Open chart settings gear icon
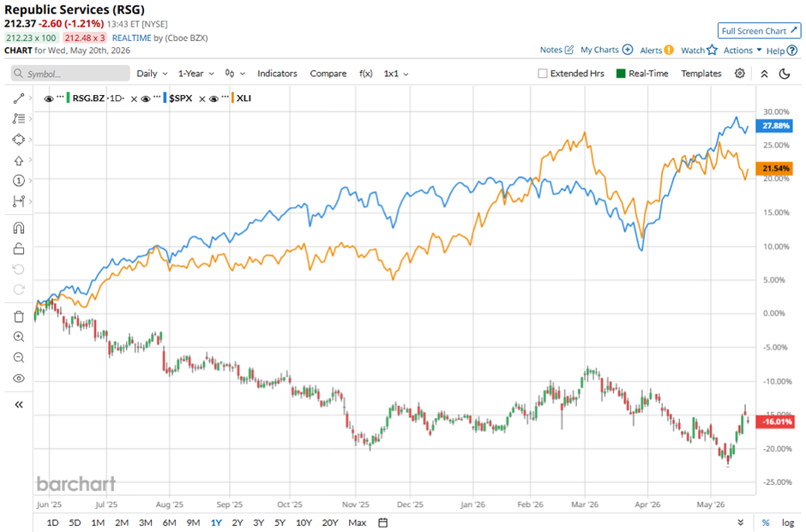 point(740,74)
